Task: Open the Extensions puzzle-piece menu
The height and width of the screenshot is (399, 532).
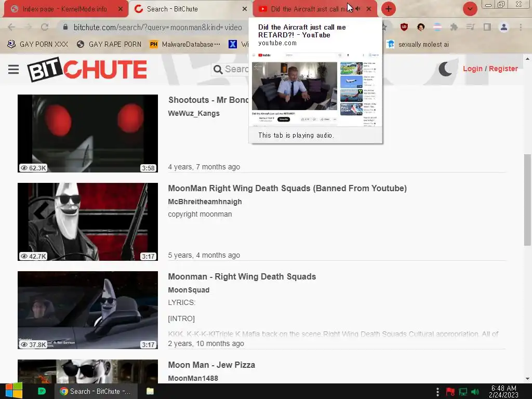Action: [x=454, y=27]
